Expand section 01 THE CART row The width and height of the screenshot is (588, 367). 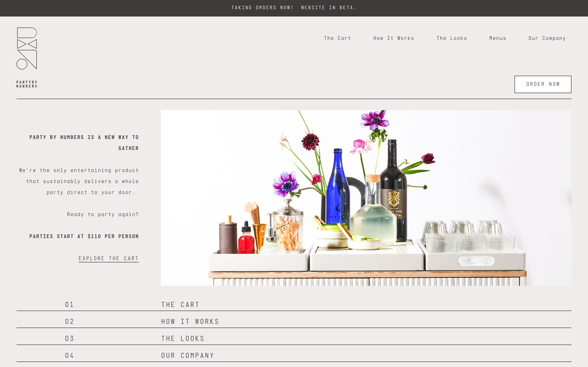(x=180, y=304)
